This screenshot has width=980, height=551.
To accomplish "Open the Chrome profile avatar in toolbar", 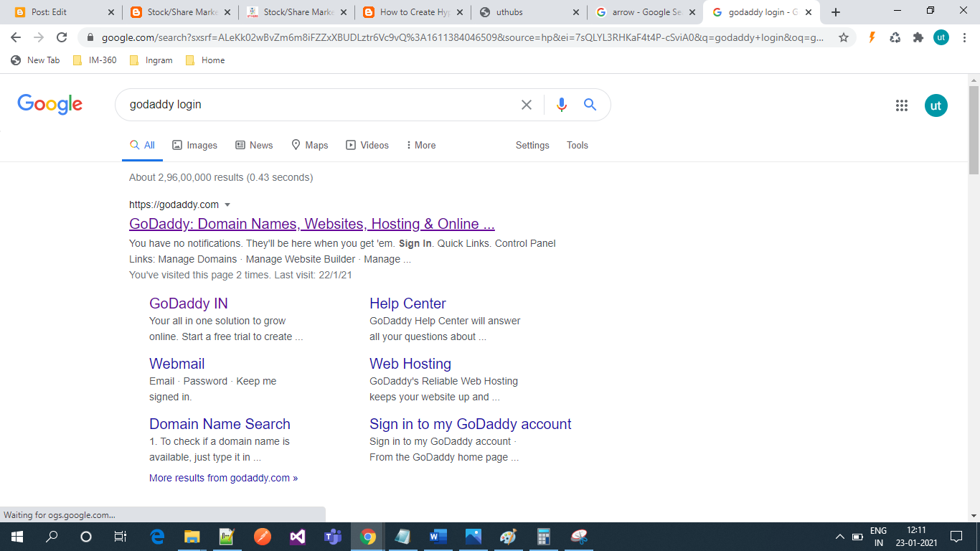I will pyautogui.click(x=941, y=37).
